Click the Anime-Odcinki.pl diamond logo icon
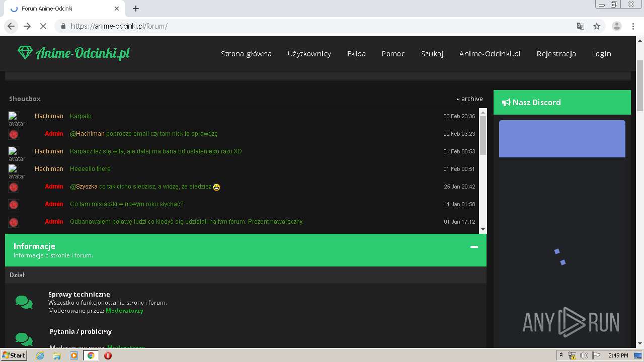 coord(25,53)
